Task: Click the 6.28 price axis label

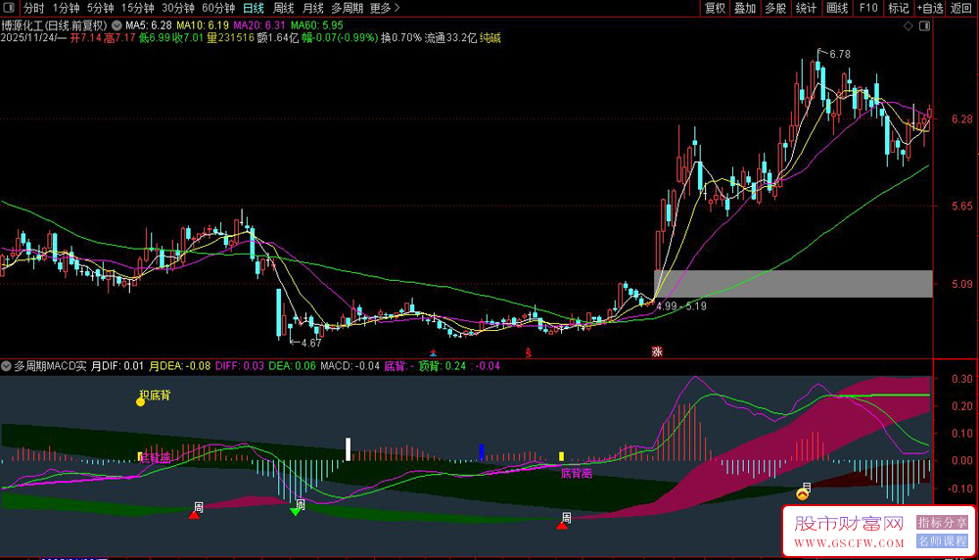Action: pyautogui.click(x=961, y=119)
